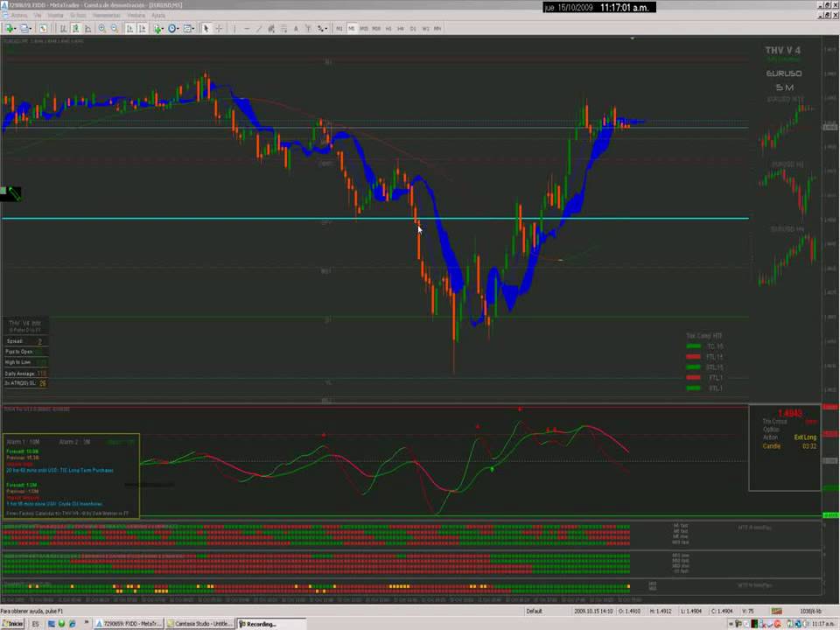This screenshot has height=630, width=840.
Task: Switch to the M1 timeframe
Action: (339, 28)
